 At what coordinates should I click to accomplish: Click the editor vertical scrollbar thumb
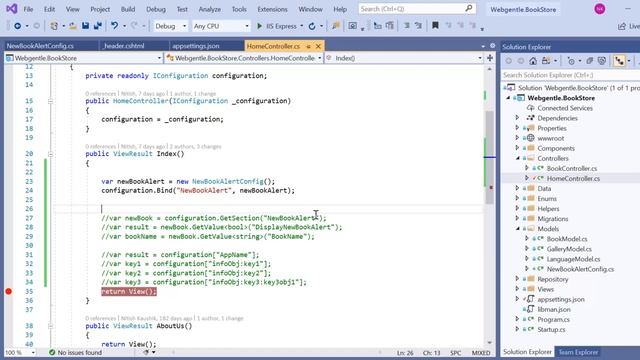489,157
